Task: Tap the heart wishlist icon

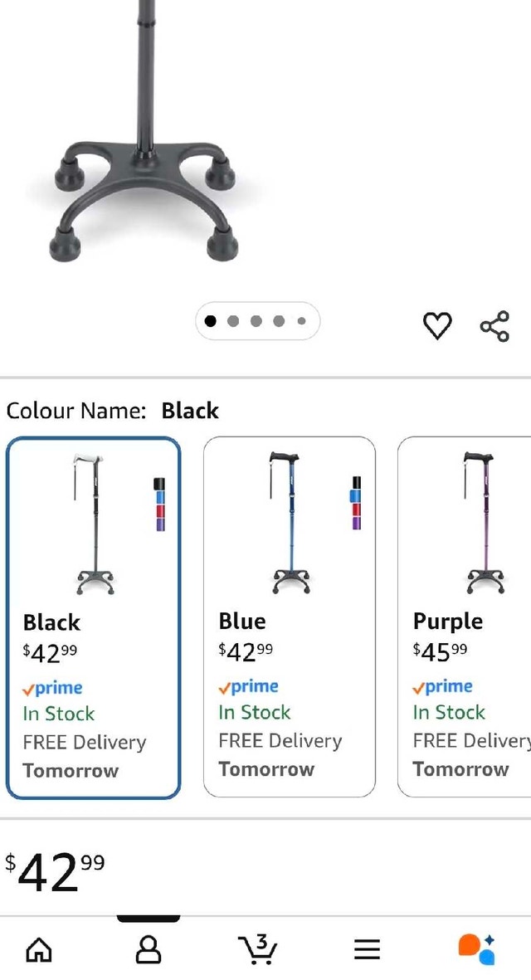Action: click(437, 326)
